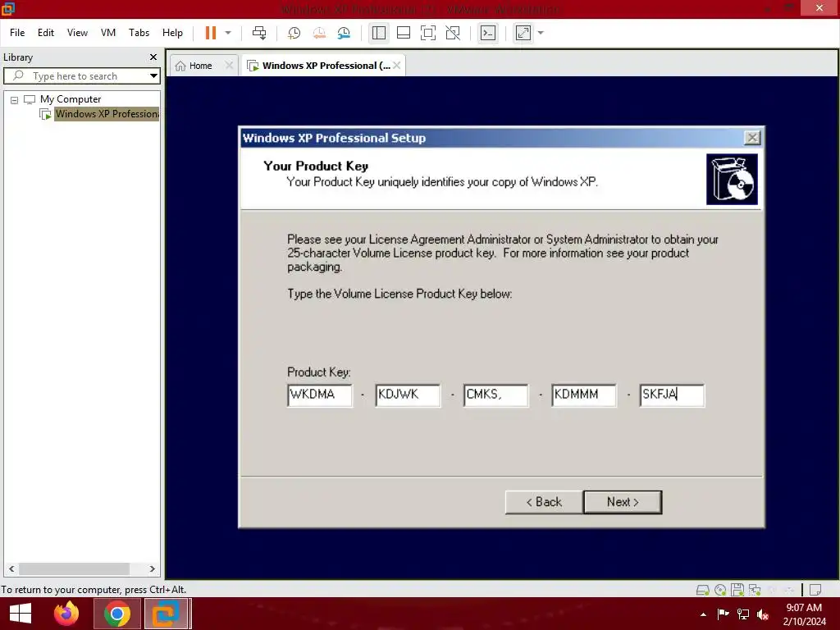840x630 pixels.
Task: Open Firefox from the taskbar
Action: tap(66, 614)
